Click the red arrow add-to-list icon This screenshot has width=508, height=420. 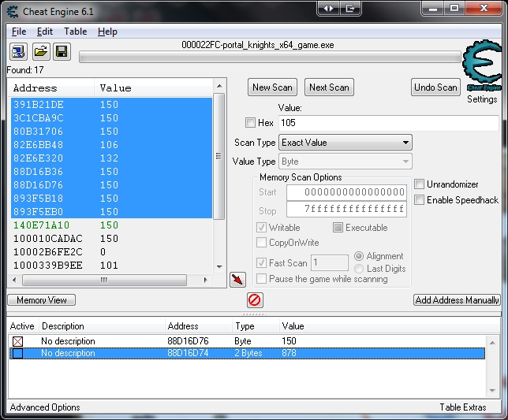point(237,280)
